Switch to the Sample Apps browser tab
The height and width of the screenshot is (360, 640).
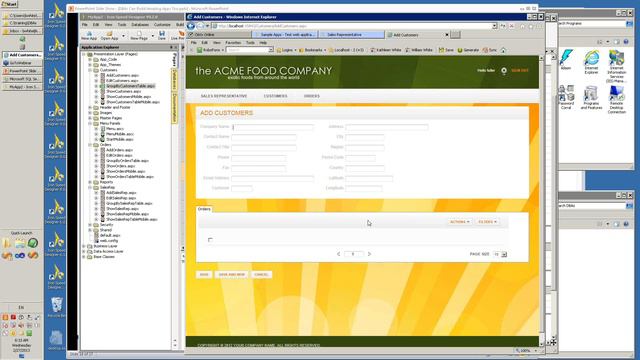click(x=285, y=35)
